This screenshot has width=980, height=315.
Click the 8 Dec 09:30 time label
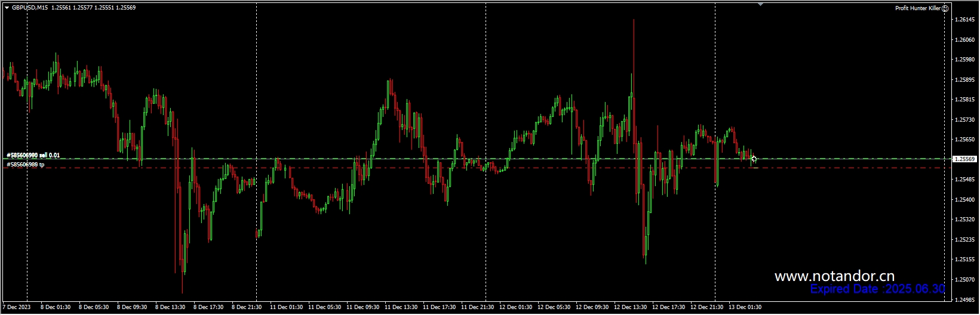pyautogui.click(x=132, y=308)
